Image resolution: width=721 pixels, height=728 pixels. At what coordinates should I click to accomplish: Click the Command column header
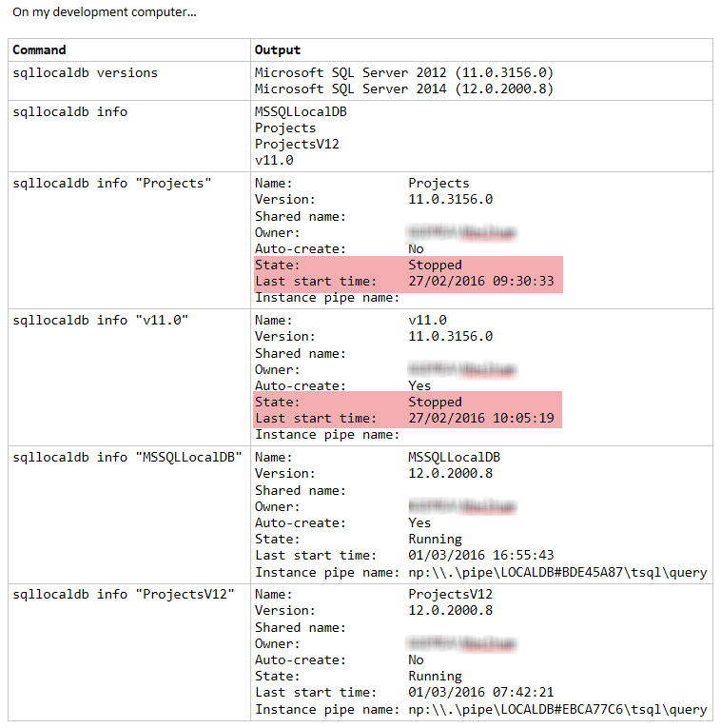pos(39,49)
